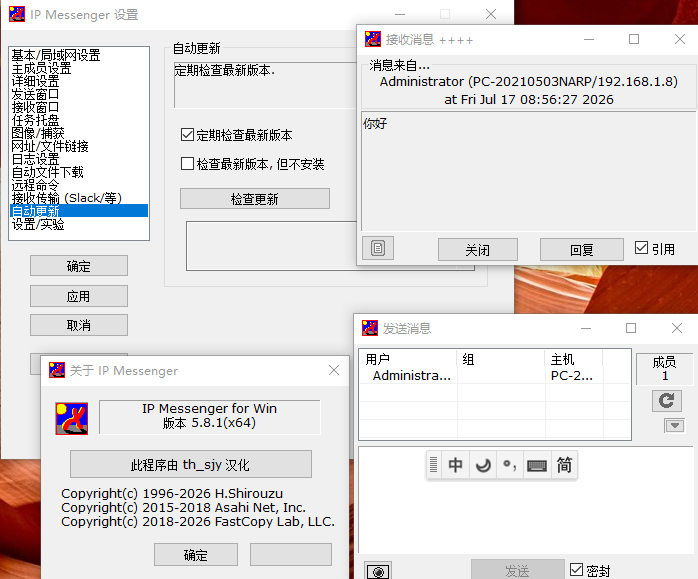Click the 应用 apply button
This screenshot has width=698, height=579.
pos(79,296)
